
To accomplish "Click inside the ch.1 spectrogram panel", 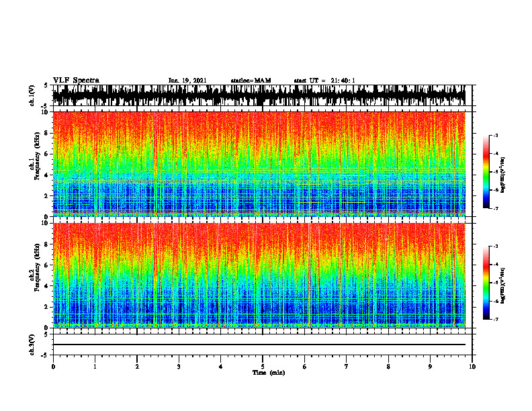I will click(x=259, y=164).
